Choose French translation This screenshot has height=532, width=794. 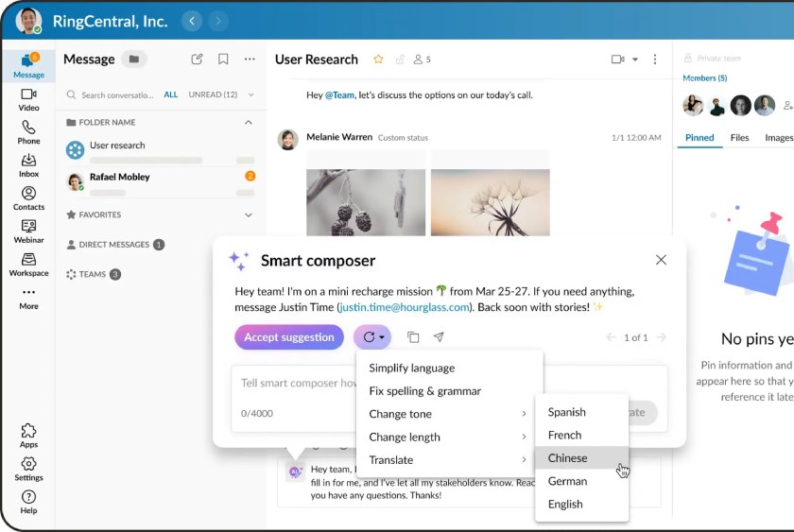(582, 435)
